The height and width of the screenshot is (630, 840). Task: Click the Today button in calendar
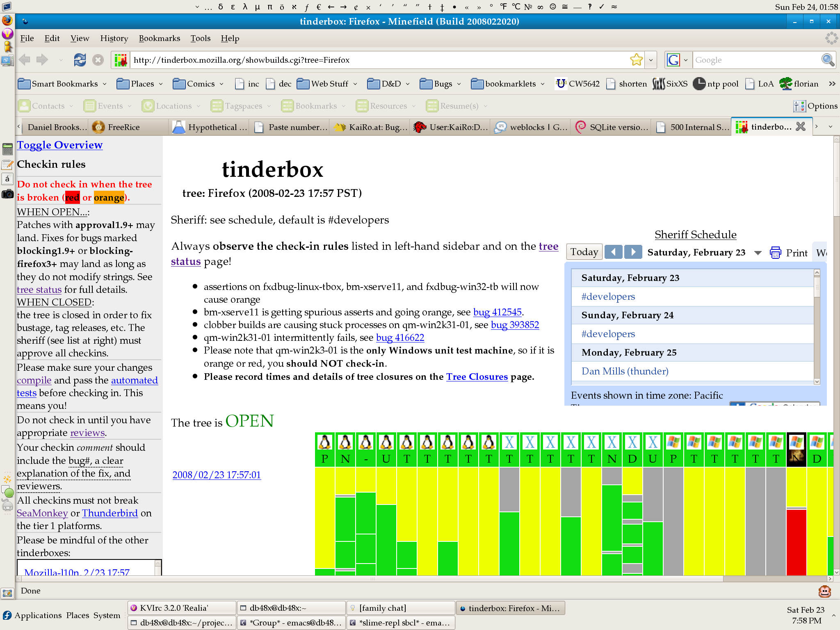[584, 252]
